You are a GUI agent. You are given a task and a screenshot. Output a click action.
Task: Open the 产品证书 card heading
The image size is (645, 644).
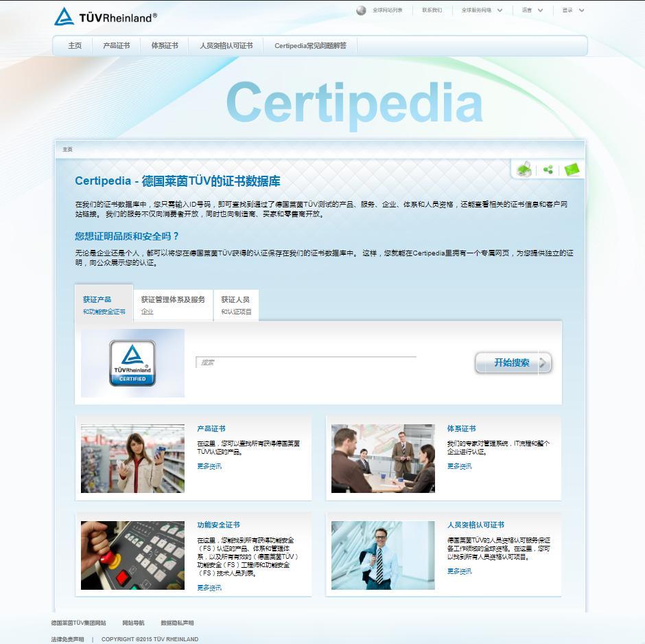click(x=211, y=428)
